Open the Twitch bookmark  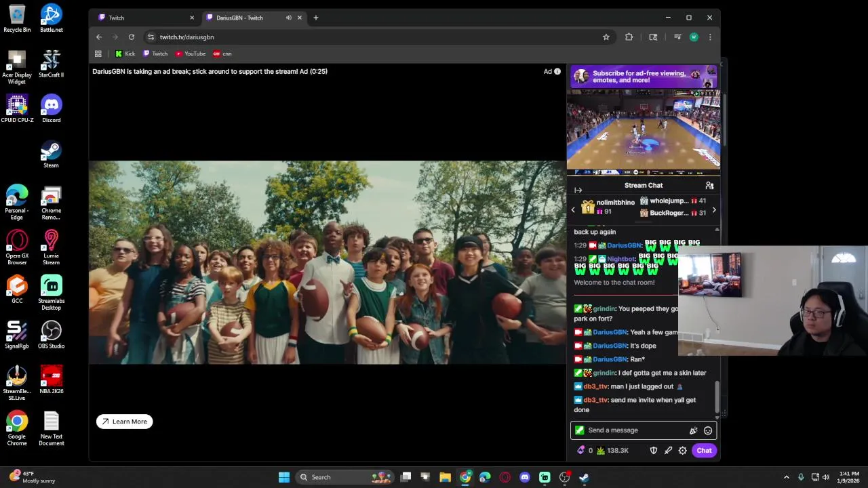point(155,54)
